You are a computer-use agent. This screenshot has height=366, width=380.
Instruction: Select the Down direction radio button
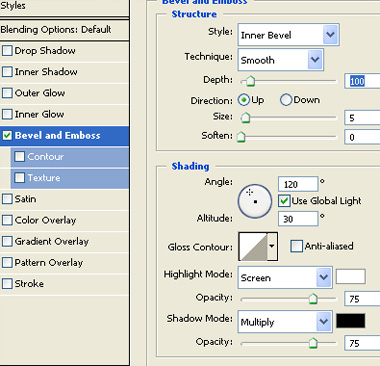click(x=286, y=100)
